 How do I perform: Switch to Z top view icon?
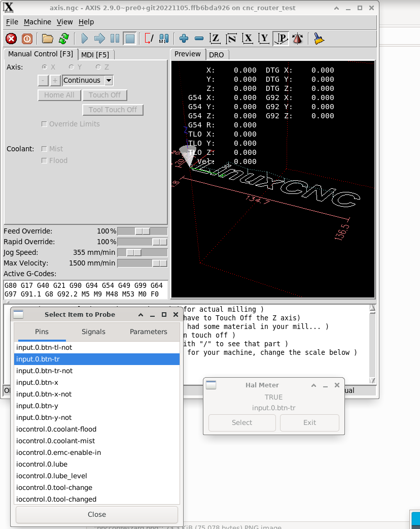pyautogui.click(x=215, y=39)
